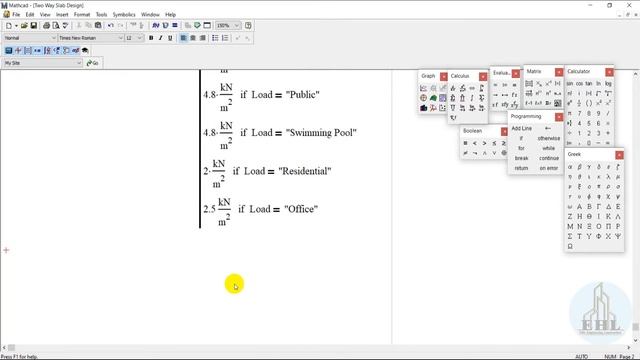640x360 pixels.
Task: Toggle the bulleted list
Action: tap(215, 38)
